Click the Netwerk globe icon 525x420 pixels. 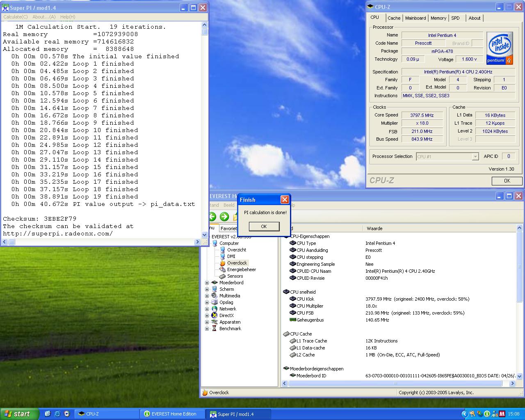coord(215,309)
